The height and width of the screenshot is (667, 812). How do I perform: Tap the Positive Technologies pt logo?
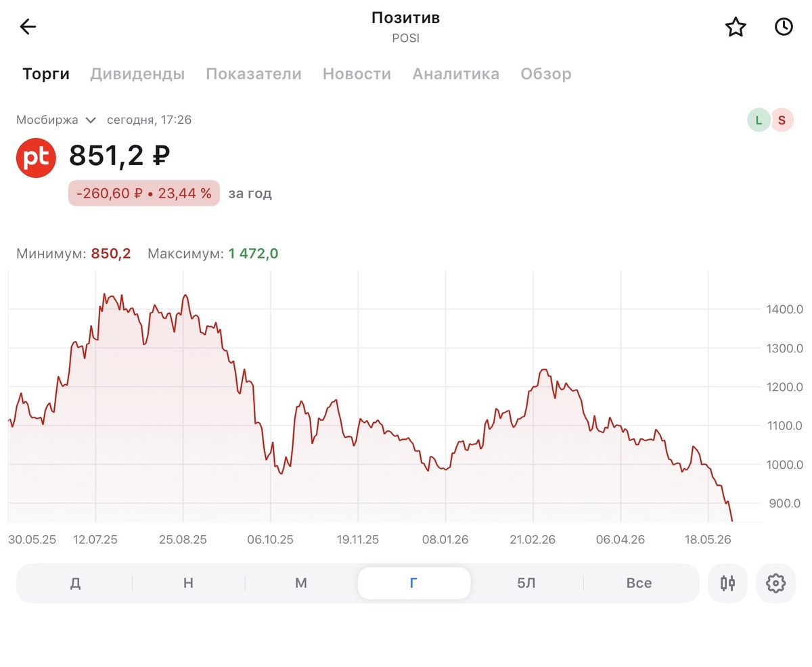36,158
